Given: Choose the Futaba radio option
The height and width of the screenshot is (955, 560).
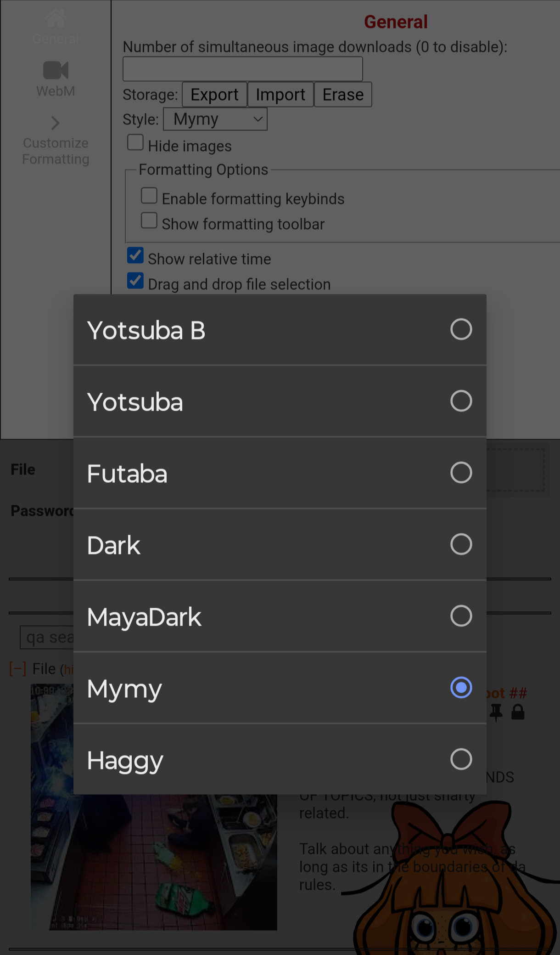Looking at the screenshot, I should click(x=461, y=473).
